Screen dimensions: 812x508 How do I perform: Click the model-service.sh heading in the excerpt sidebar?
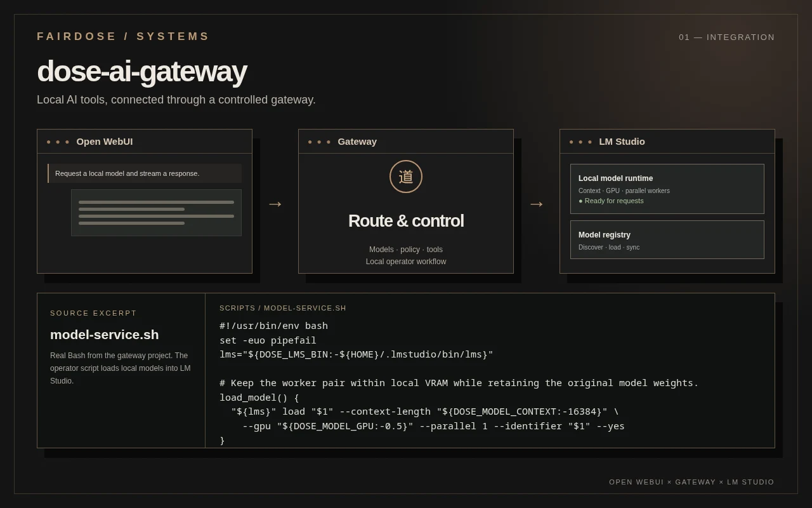coord(105,335)
